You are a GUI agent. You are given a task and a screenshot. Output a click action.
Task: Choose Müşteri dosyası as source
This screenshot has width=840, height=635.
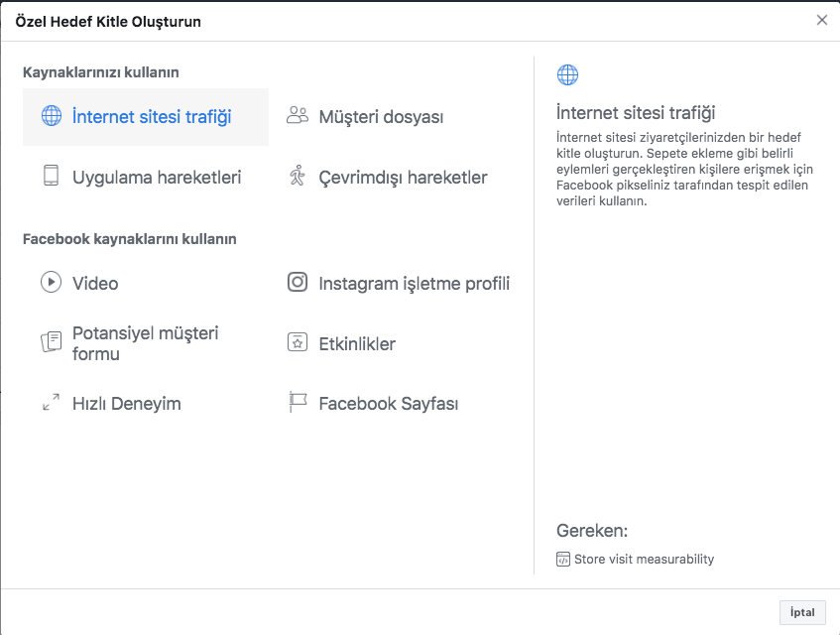[381, 117]
